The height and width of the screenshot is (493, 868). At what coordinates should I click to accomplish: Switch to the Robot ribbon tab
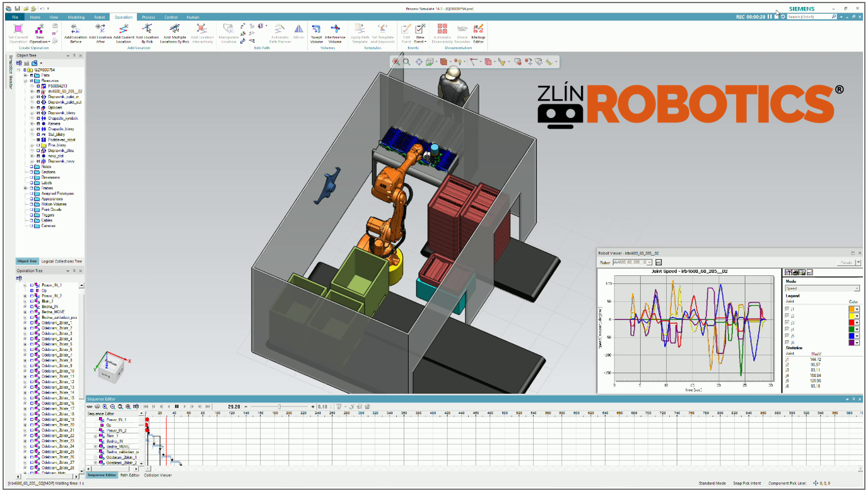[x=100, y=17]
